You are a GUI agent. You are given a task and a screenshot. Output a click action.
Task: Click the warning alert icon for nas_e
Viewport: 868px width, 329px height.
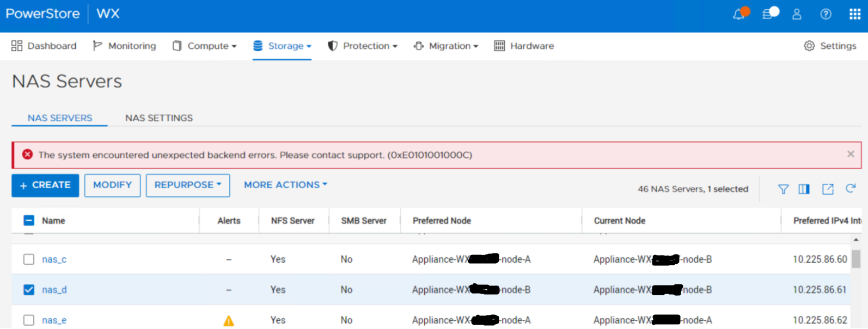click(x=229, y=321)
